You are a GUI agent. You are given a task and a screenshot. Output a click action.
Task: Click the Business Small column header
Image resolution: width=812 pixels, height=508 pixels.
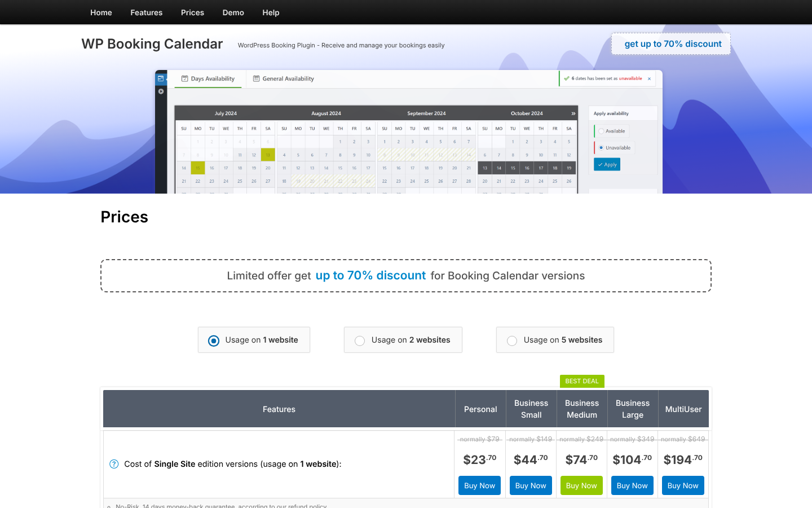tap(531, 409)
